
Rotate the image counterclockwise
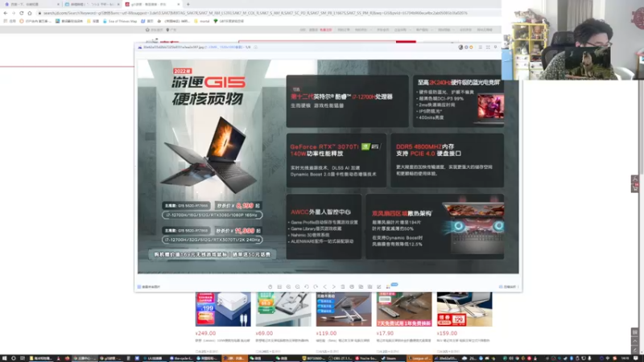pyautogui.click(x=307, y=287)
